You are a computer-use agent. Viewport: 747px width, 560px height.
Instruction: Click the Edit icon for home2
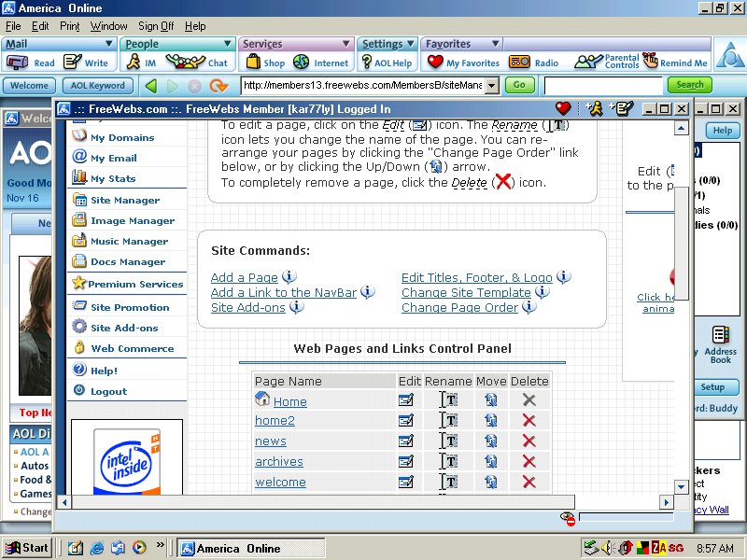pos(406,421)
